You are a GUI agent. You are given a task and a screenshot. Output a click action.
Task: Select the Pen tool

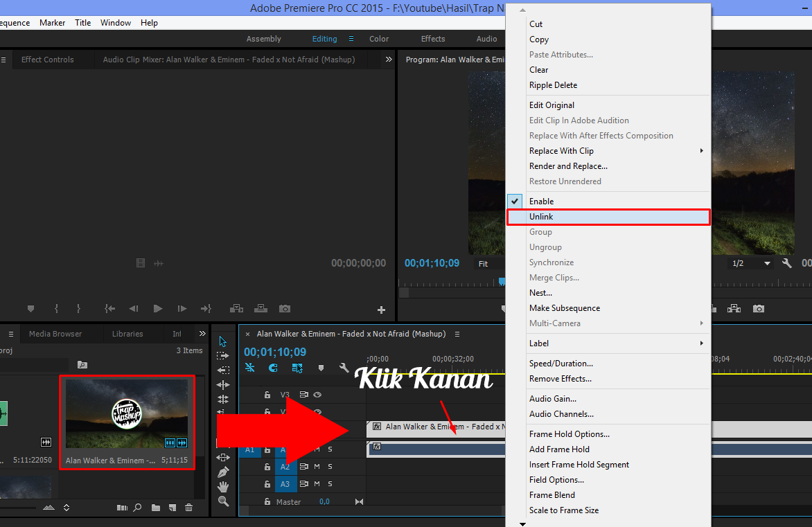(x=223, y=472)
